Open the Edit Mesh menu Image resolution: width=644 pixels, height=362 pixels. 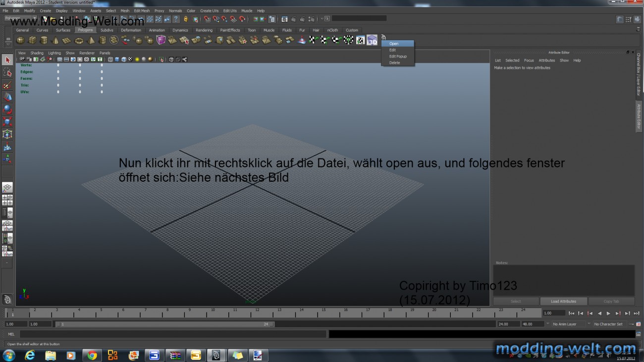142,10
